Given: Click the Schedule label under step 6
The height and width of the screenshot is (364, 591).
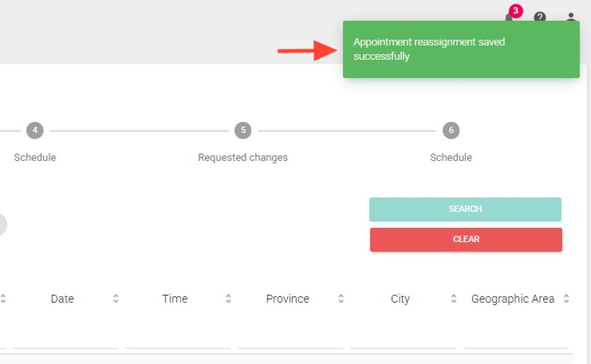Looking at the screenshot, I should click(x=451, y=157).
